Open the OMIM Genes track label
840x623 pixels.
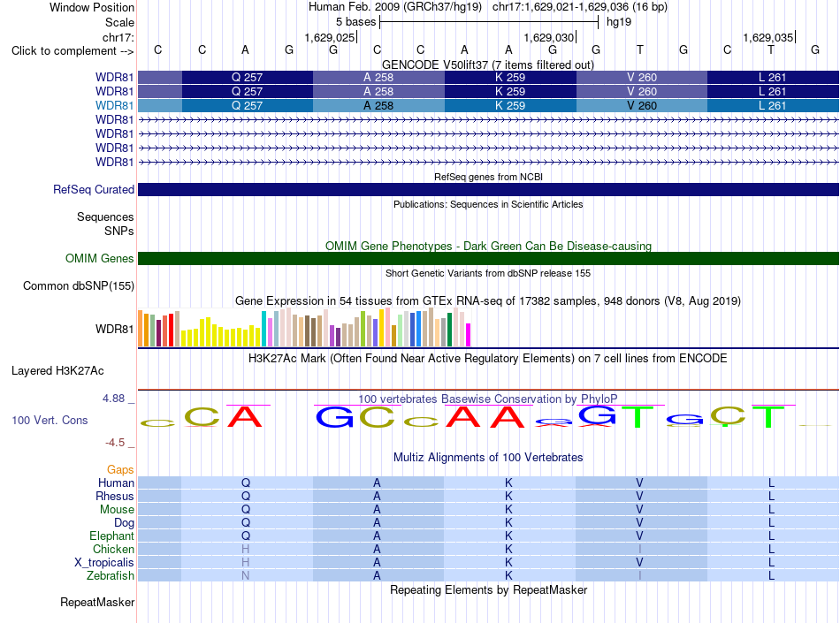(x=99, y=259)
